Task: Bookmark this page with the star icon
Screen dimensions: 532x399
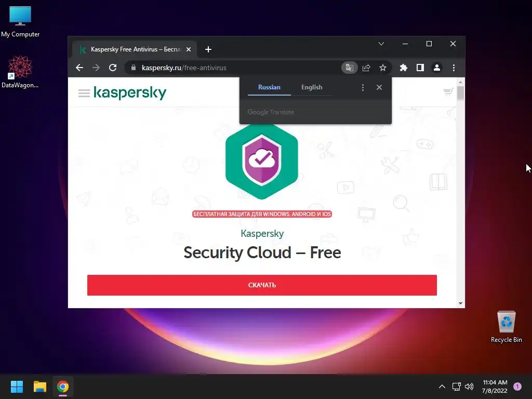Action: click(383, 68)
